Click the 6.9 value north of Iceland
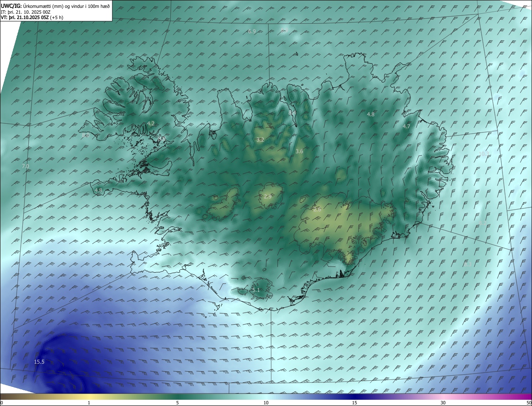 [x=252, y=32]
